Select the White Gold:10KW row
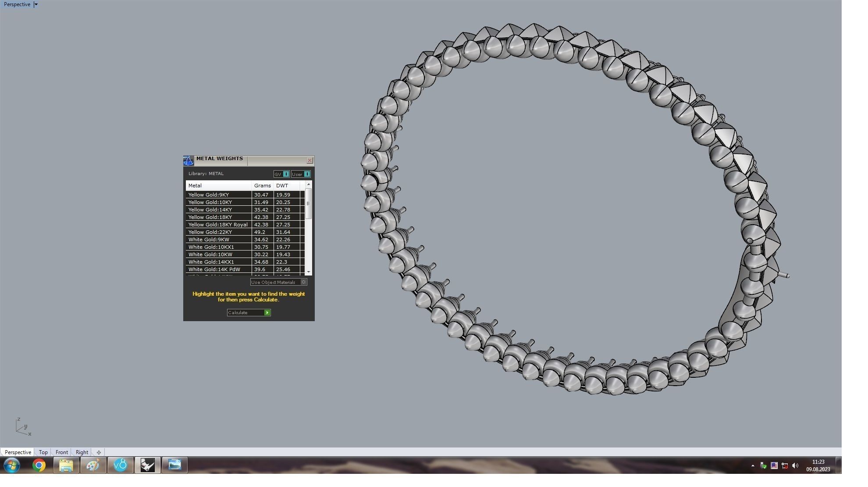868x487 pixels. click(x=245, y=254)
